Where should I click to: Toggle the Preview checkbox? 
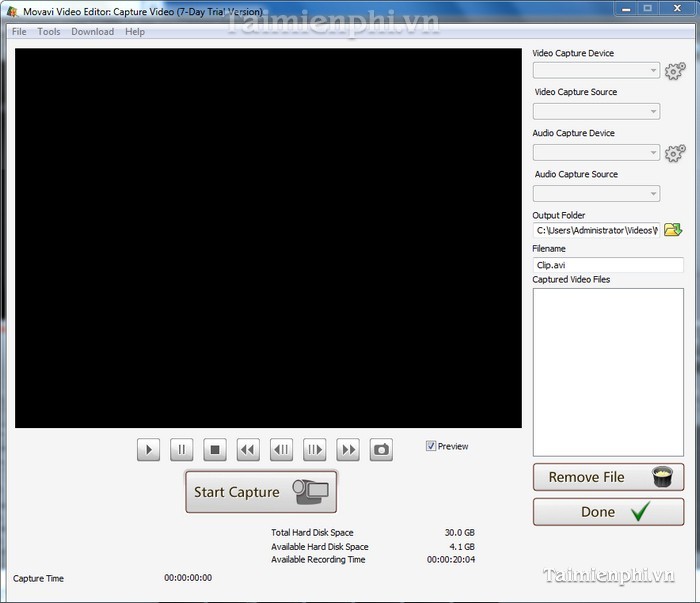coord(431,446)
